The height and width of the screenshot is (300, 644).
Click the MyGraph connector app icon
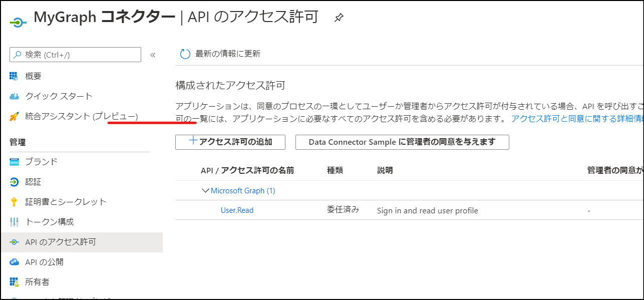pyautogui.click(x=18, y=22)
